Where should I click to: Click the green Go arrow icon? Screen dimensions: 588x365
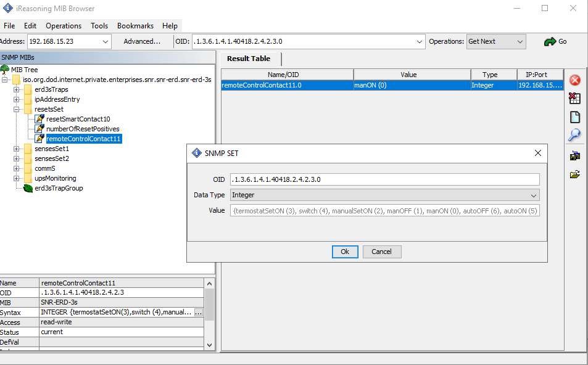(550, 41)
